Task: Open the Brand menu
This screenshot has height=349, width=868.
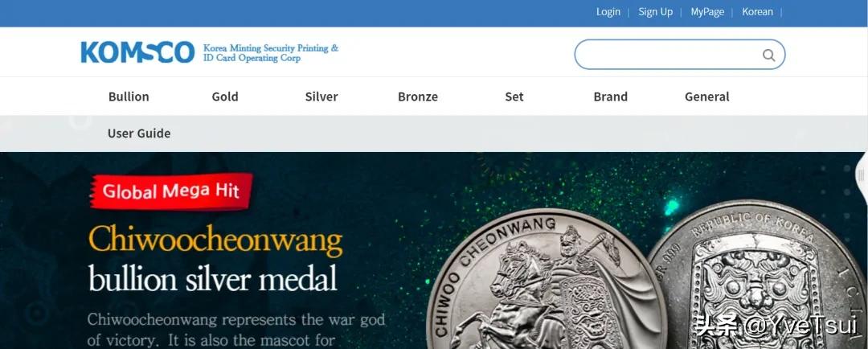Action: point(610,96)
